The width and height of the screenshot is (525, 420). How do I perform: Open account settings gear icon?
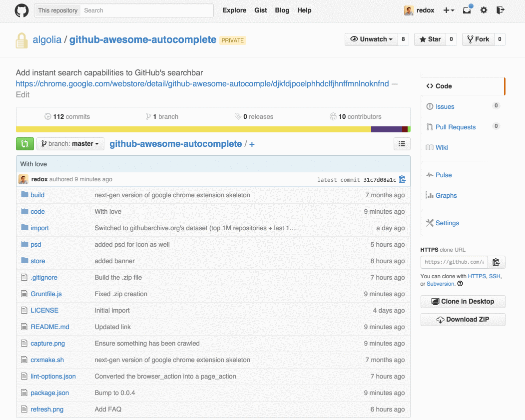point(484,10)
